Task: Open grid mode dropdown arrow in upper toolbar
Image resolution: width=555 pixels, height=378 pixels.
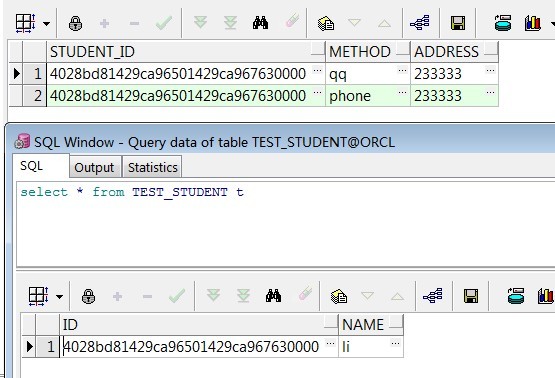Action: [x=46, y=24]
